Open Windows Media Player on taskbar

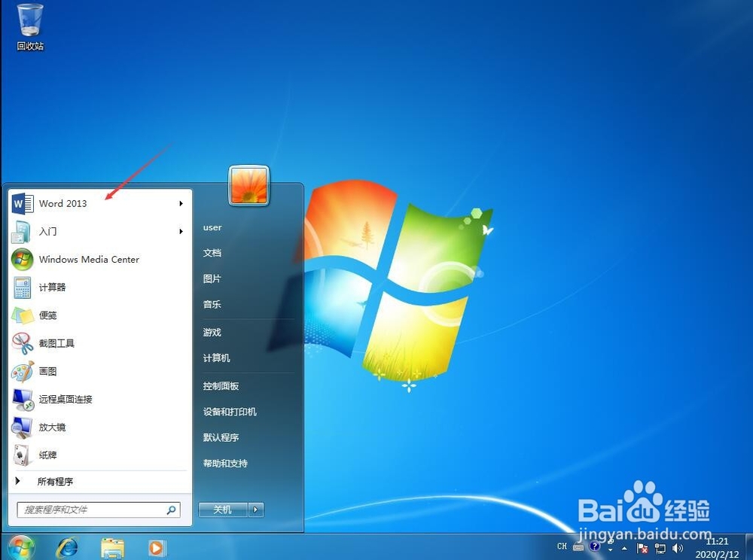click(x=157, y=547)
